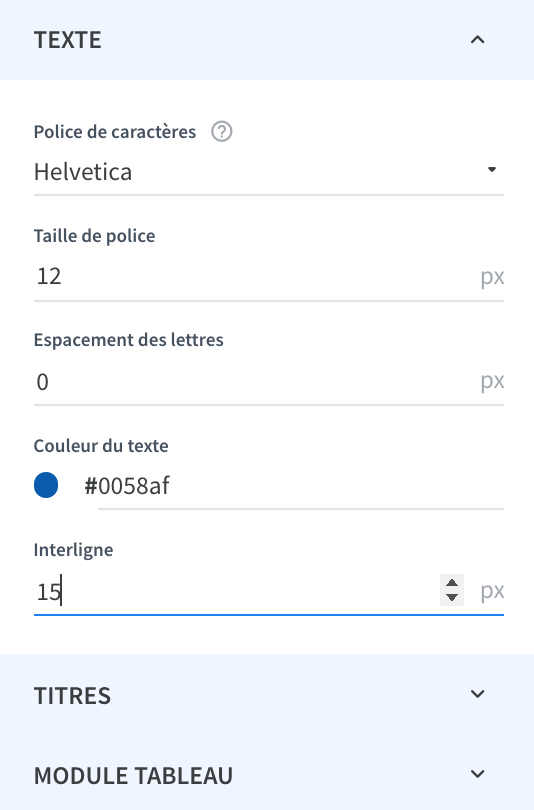Open the TITRES section header
The height and width of the screenshot is (810, 534).
coord(267,694)
